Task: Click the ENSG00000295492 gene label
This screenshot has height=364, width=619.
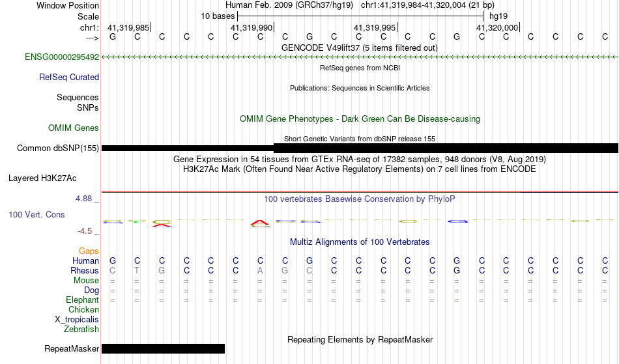Action: pos(62,57)
